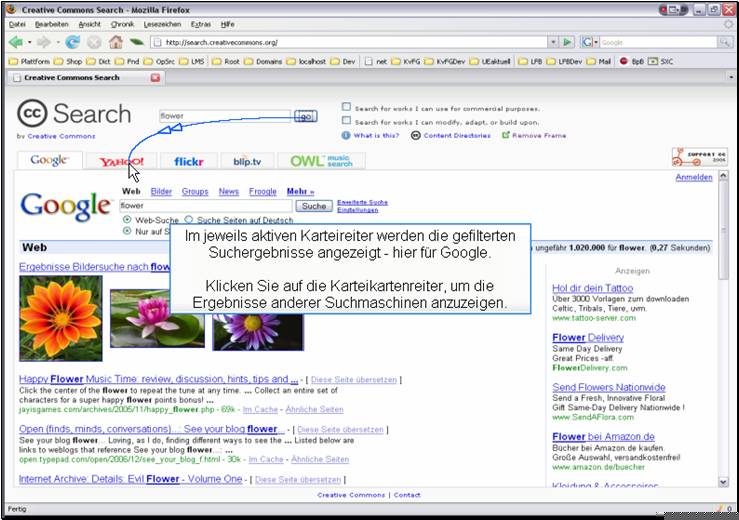
Task: Reload the page with the refresh icon
Action: pos(72,42)
